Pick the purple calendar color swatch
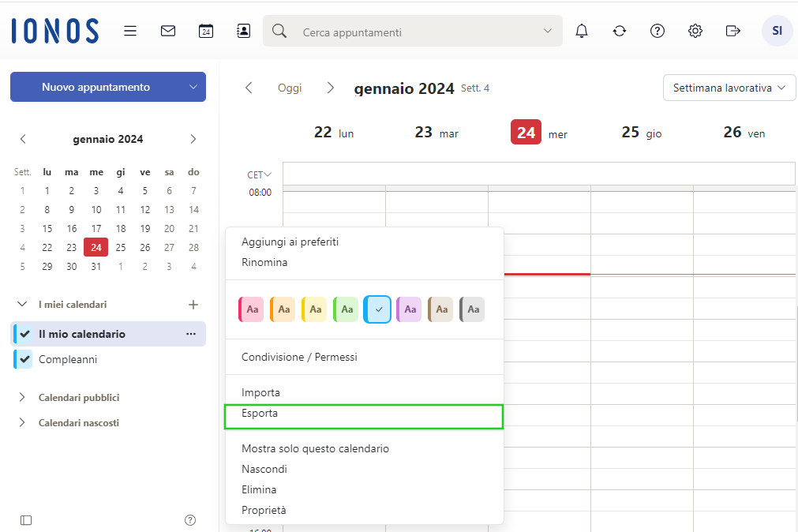Viewport: 798px width, 532px height. (409, 309)
